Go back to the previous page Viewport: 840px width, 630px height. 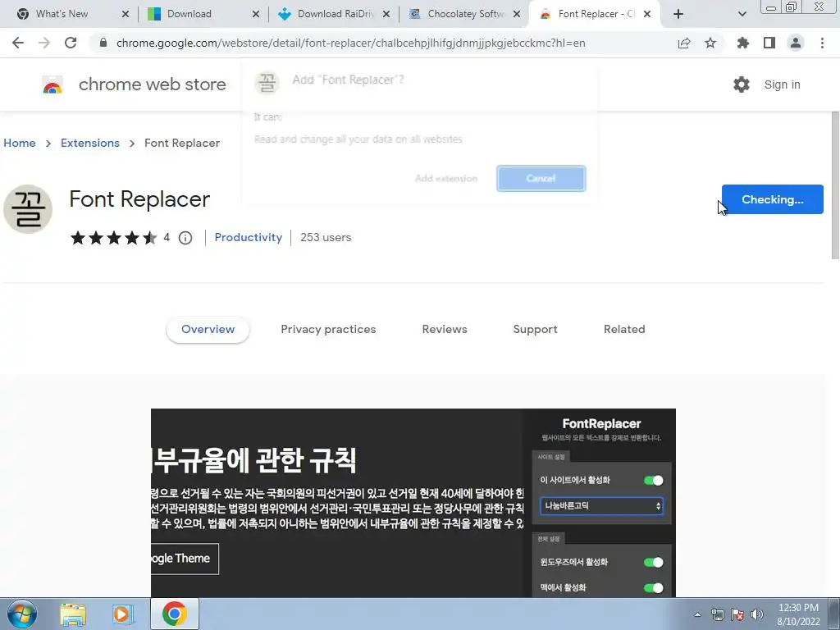[x=18, y=43]
